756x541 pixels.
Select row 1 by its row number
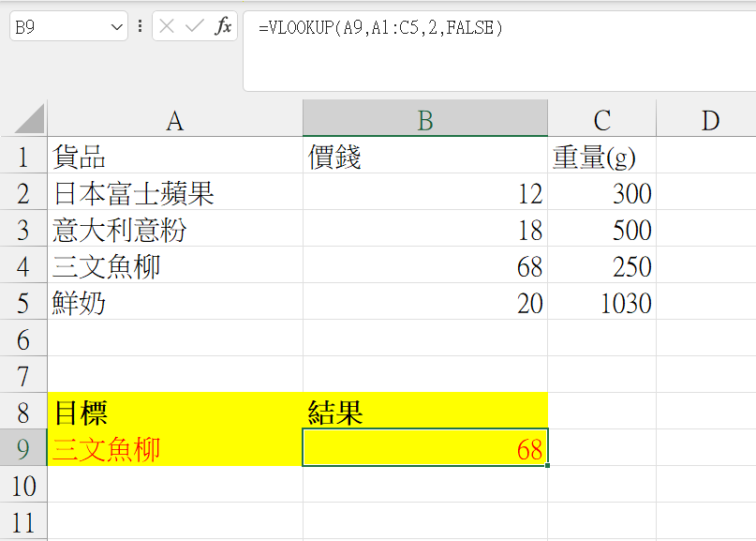coord(24,157)
